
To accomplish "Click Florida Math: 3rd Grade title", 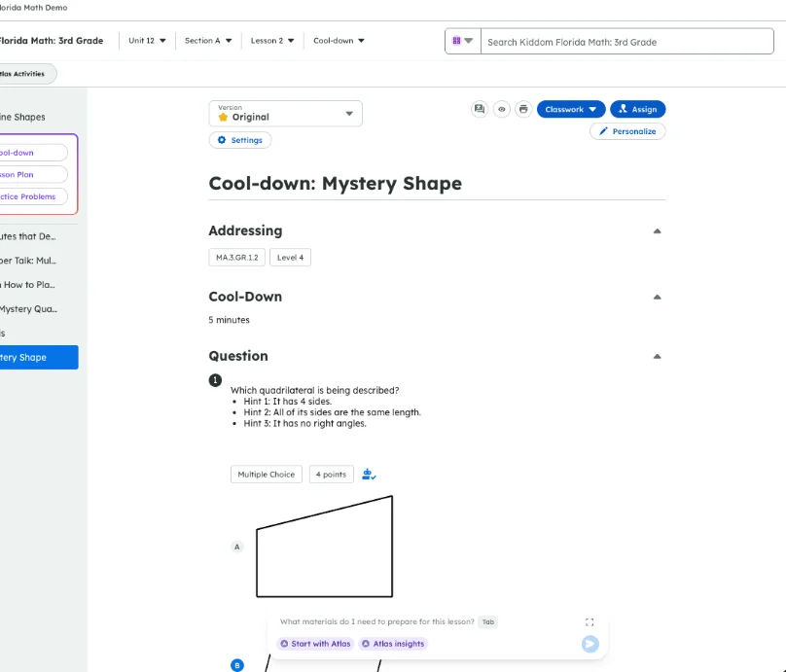I will (52, 41).
